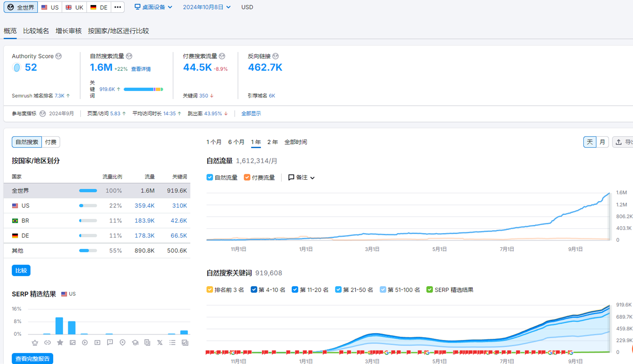Toggle 付费流量 orange checkbox
Screen dimensions: 633x364
[247, 177]
